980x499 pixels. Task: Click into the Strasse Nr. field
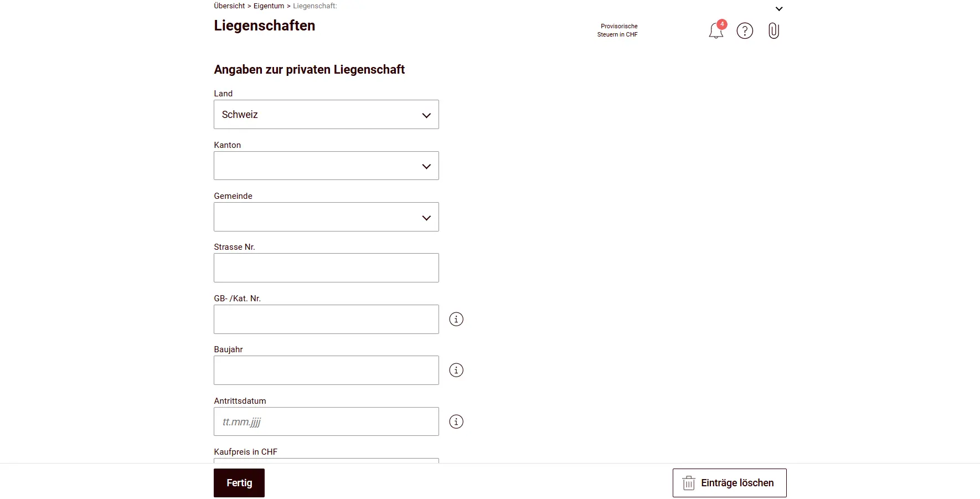click(326, 267)
